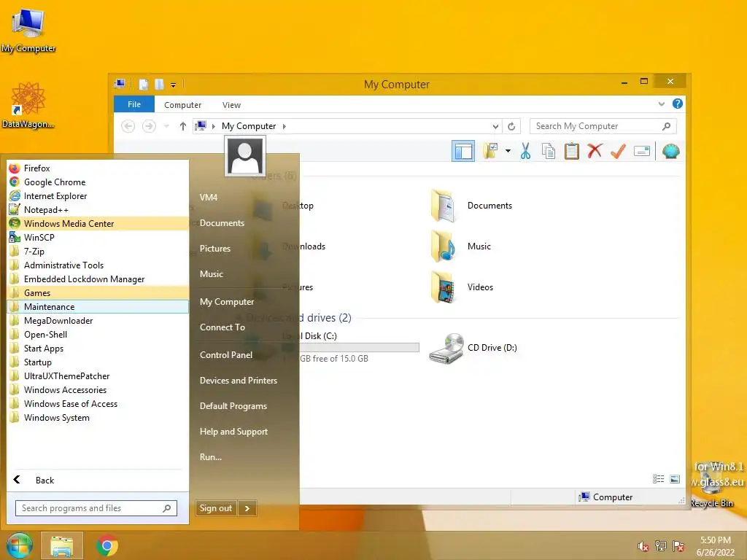
Task: Click Search programs and files box
Action: click(96, 508)
